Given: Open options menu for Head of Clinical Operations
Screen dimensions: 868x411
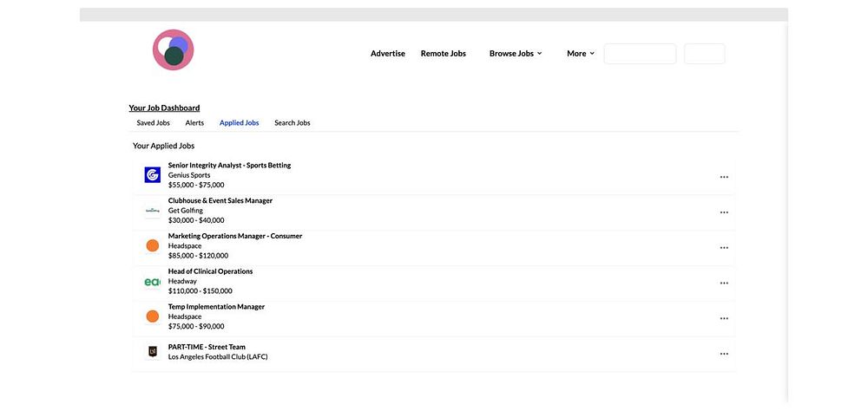Looking at the screenshot, I should coord(724,284).
